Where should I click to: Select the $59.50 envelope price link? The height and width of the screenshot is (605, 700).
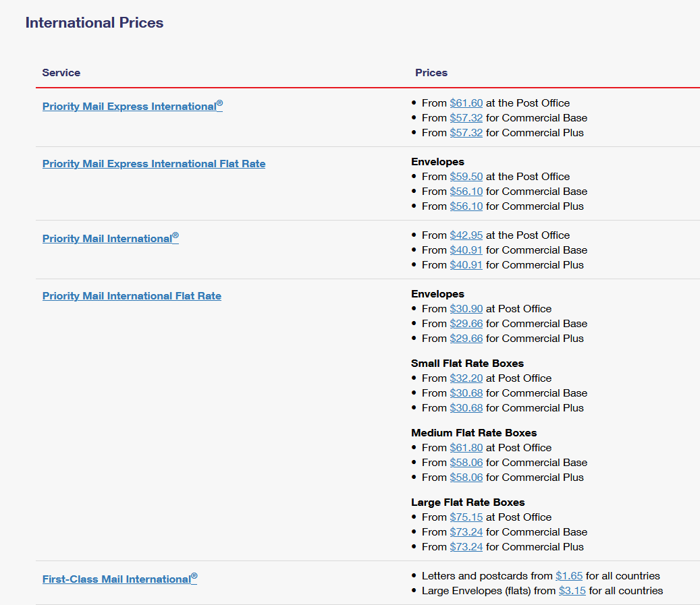click(x=466, y=177)
